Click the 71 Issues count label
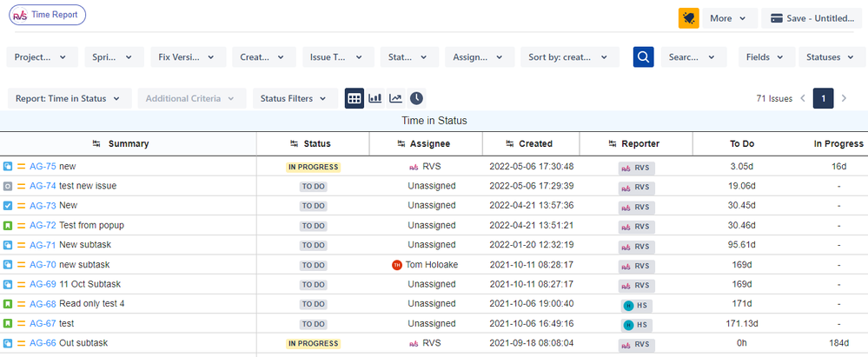This screenshot has height=357, width=868. (x=774, y=98)
